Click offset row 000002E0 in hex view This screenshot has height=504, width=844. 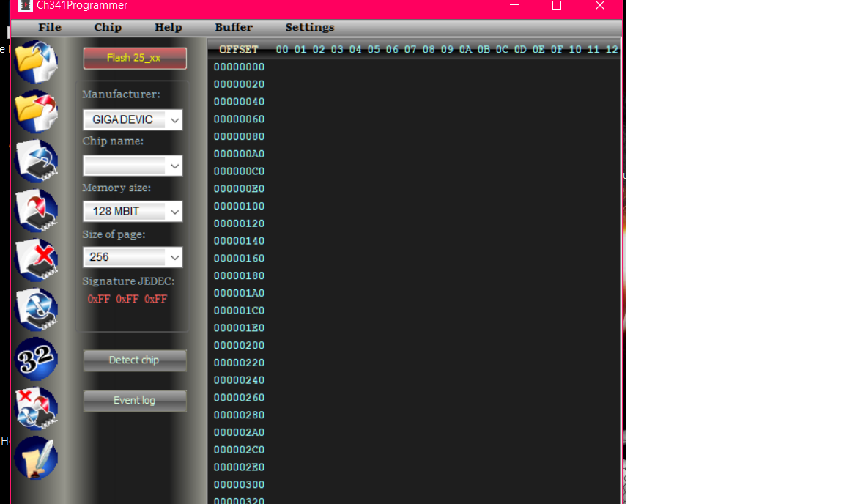tap(239, 467)
